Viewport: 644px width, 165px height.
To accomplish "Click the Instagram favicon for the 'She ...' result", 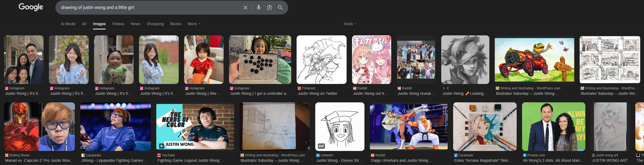I will coord(187,88).
